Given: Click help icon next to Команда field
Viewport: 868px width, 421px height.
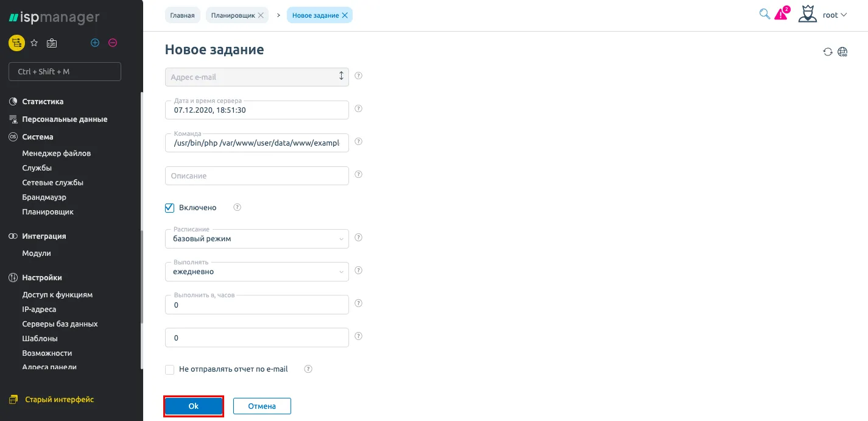Looking at the screenshot, I should click(358, 141).
